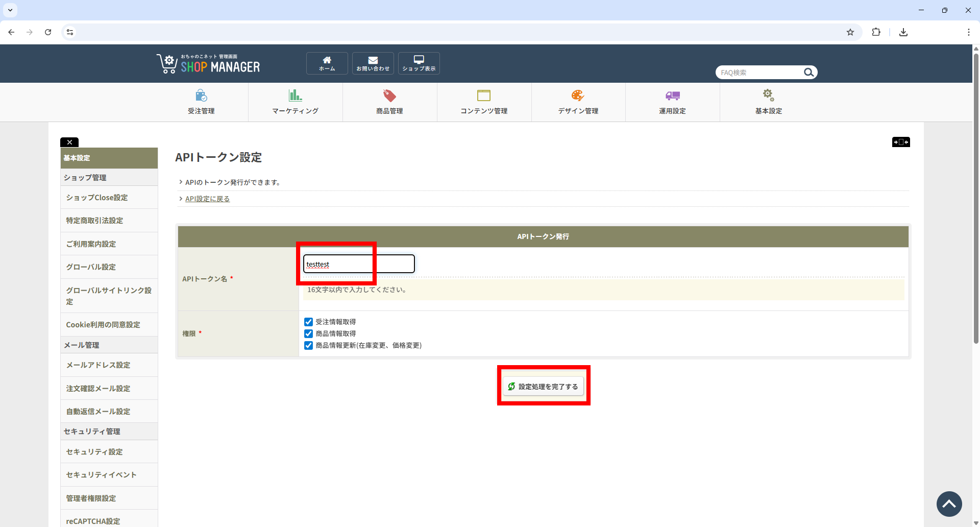Click 設定処理を完了する button
The width and height of the screenshot is (980, 527).
(x=543, y=387)
